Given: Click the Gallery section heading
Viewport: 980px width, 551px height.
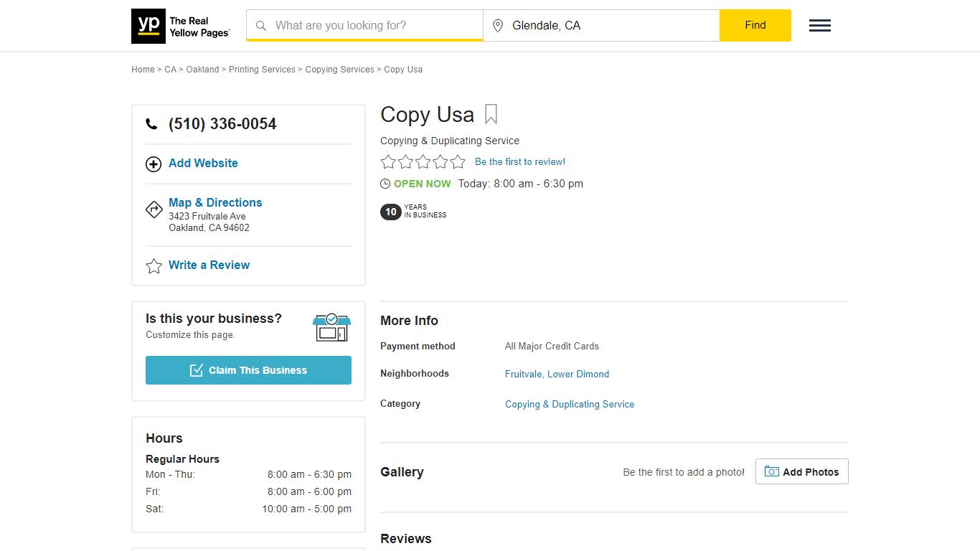Looking at the screenshot, I should [402, 472].
